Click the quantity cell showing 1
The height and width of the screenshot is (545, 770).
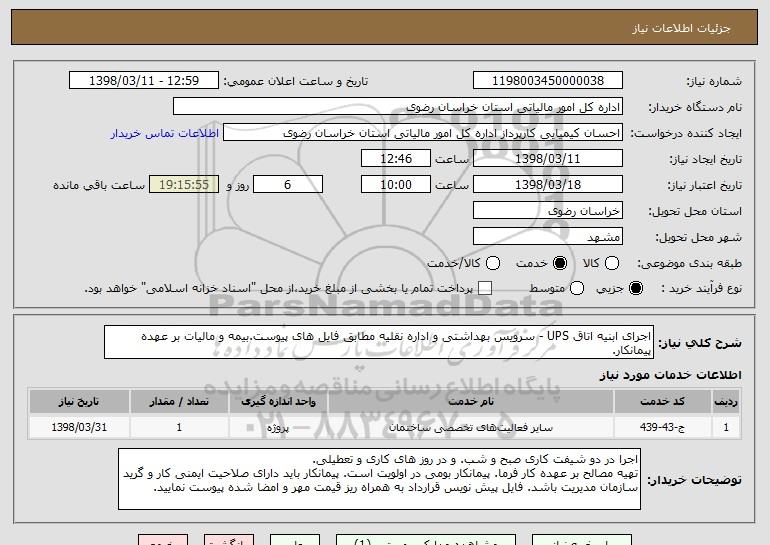[179, 427]
